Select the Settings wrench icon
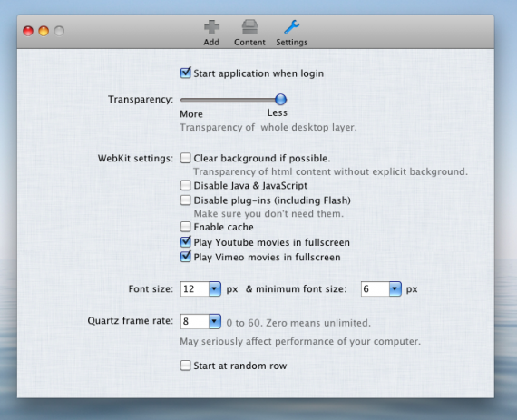517x420 pixels. tap(291, 27)
